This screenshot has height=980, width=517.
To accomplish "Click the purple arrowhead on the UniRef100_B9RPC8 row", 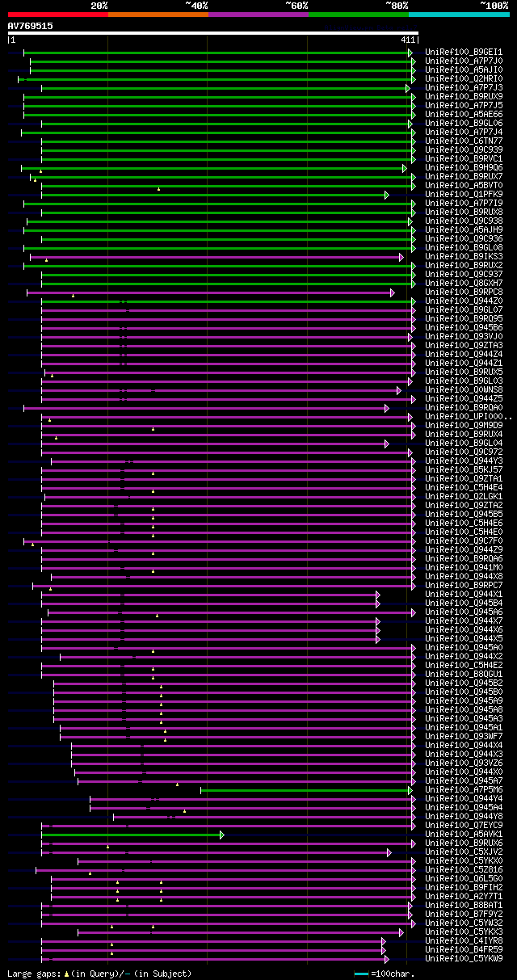I will click(393, 292).
